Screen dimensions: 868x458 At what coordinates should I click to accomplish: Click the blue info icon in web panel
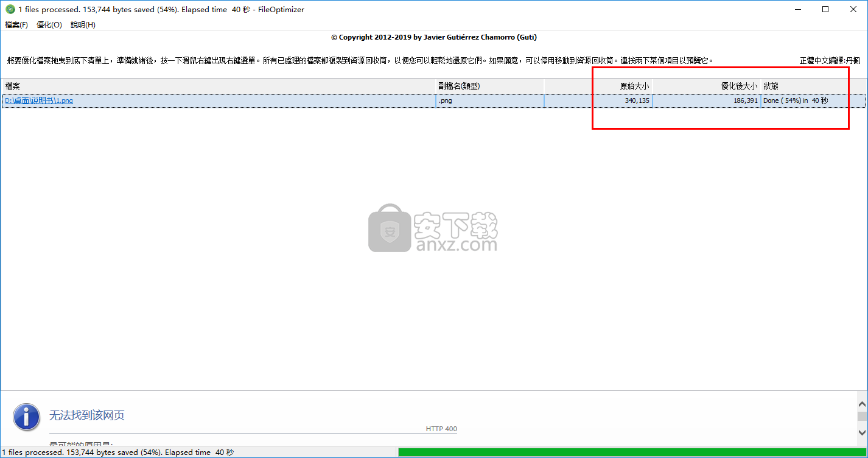27,417
